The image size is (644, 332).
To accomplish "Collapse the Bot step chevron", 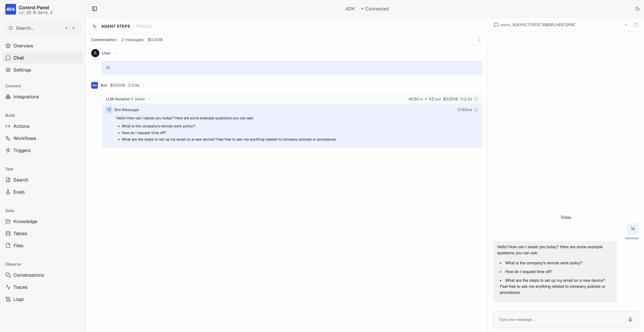I will click(x=144, y=85).
